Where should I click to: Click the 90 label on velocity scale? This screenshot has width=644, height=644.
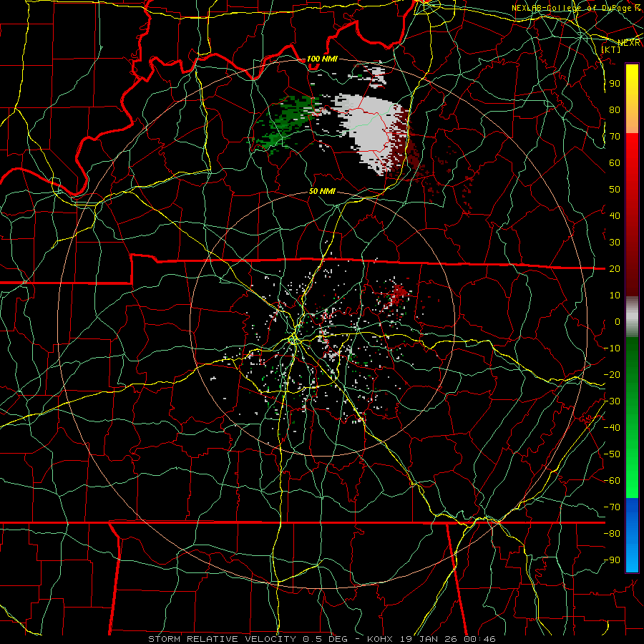pyautogui.click(x=615, y=84)
